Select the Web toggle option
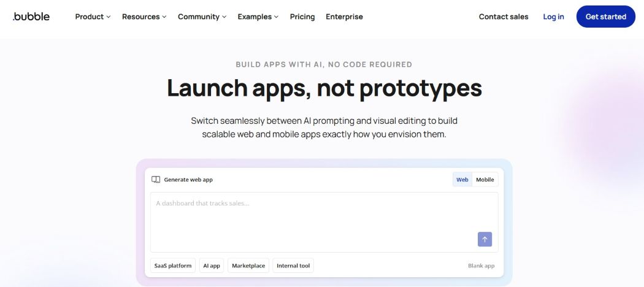The height and width of the screenshot is (287, 644). (x=462, y=180)
